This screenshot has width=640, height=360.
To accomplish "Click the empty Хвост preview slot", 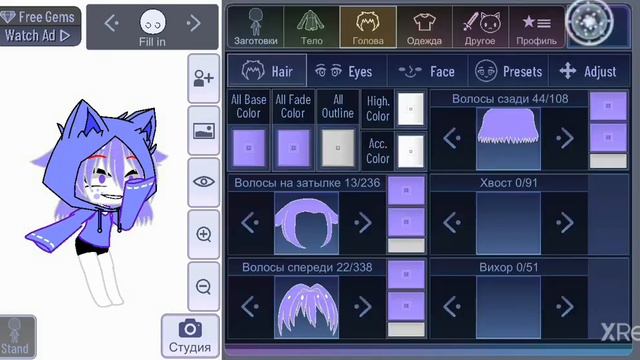I will (x=508, y=223).
